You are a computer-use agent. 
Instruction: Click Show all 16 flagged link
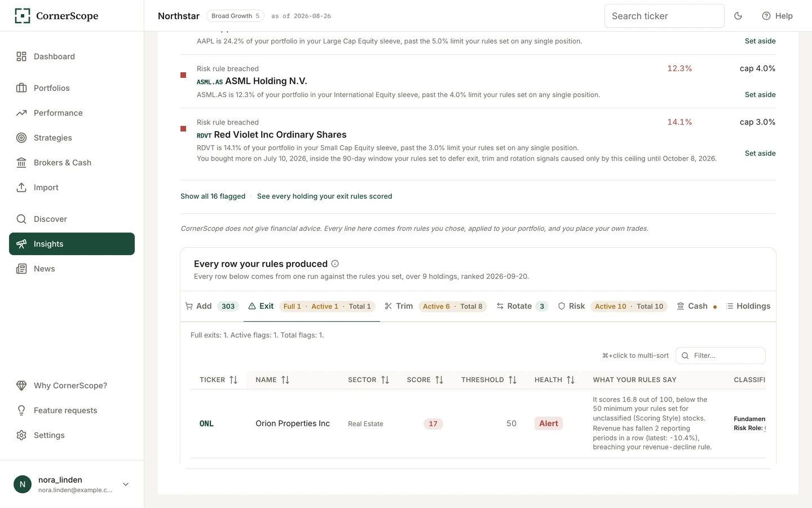pos(213,196)
